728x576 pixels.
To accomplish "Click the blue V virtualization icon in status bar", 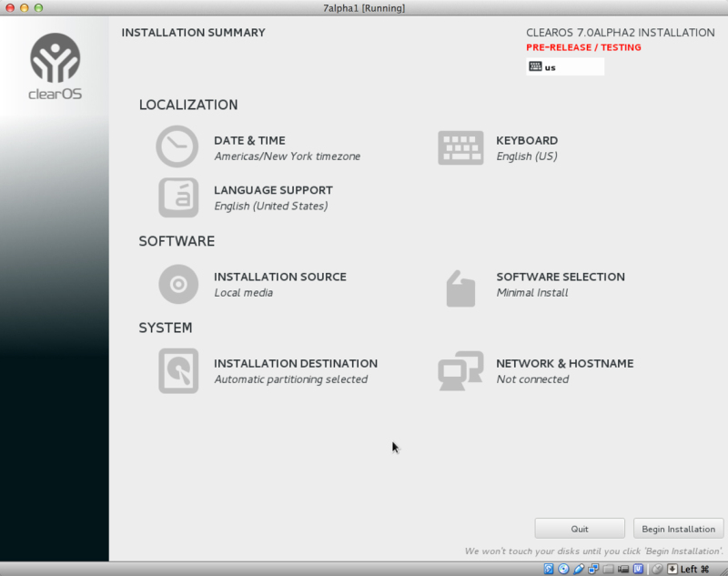I will [638, 569].
